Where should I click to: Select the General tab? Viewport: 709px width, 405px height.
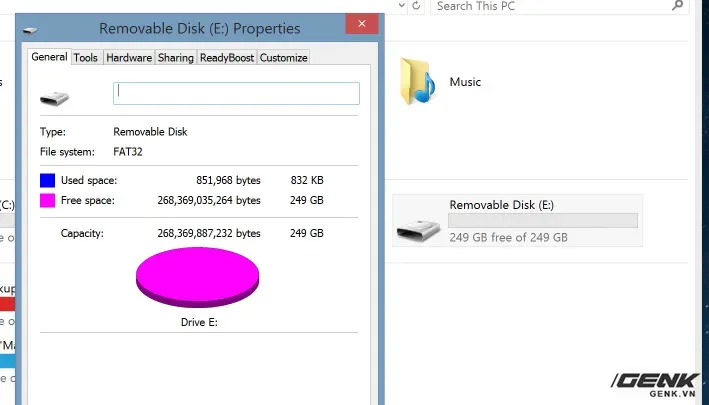click(x=49, y=57)
